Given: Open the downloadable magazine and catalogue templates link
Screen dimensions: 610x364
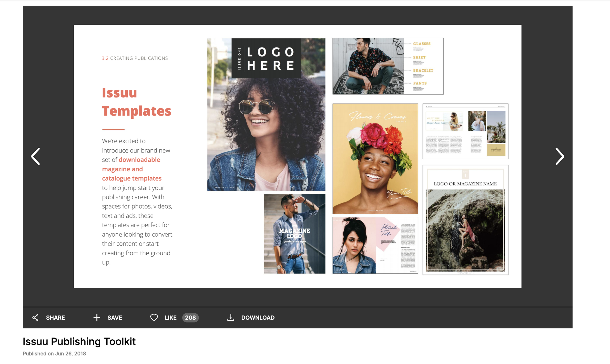Looking at the screenshot, I should tap(132, 169).
